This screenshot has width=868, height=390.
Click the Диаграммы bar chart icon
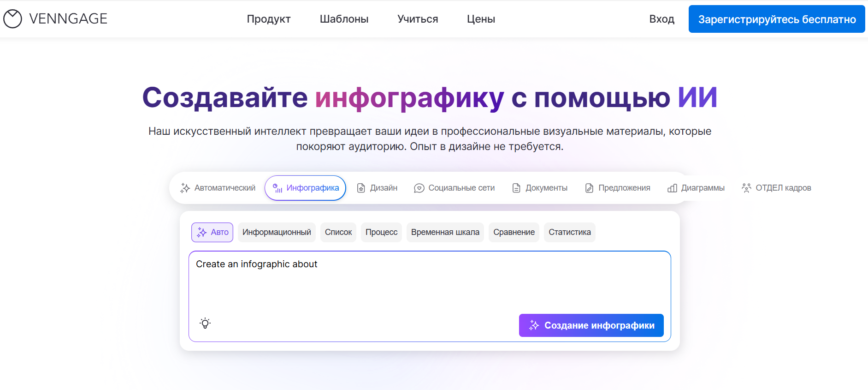[672, 188]
